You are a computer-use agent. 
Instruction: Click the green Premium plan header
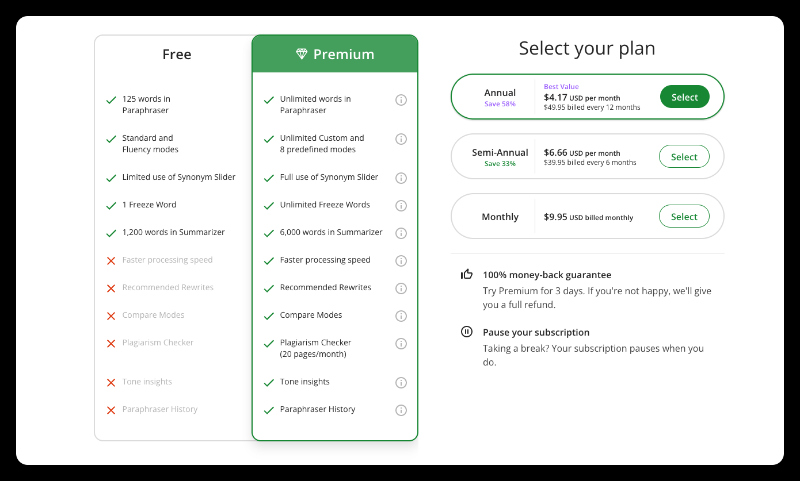point(335,54)
